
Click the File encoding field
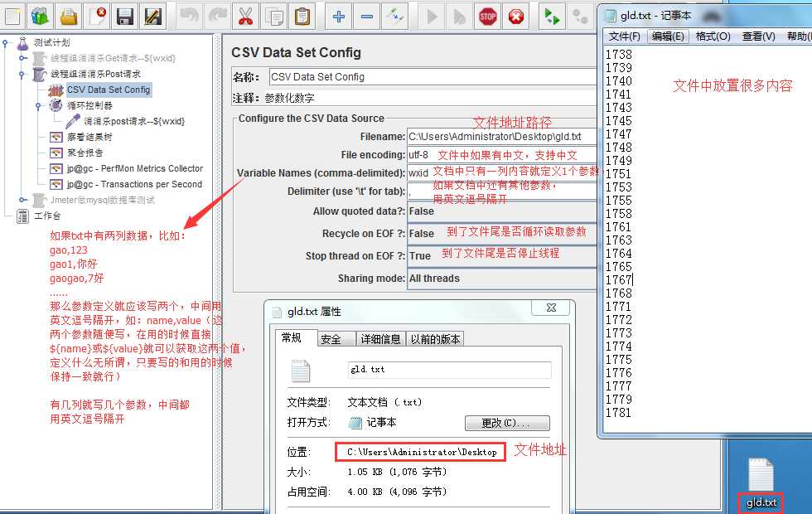pyautogui.click(x=502, y=155)
